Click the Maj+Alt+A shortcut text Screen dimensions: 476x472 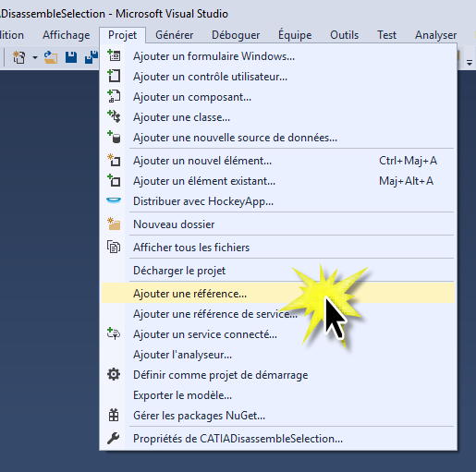pyautogui.click(x=406, y=181)
